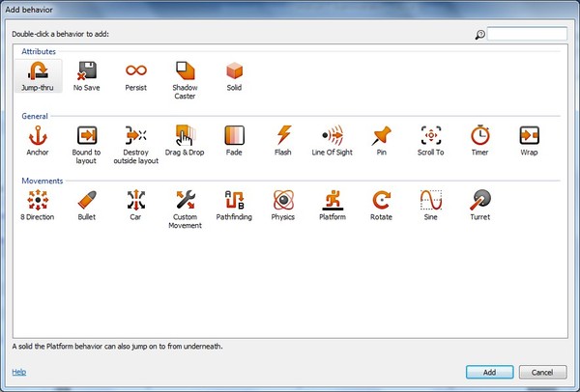Choose the No Save behavior
The image size is (580, 392).
(87, 71)
